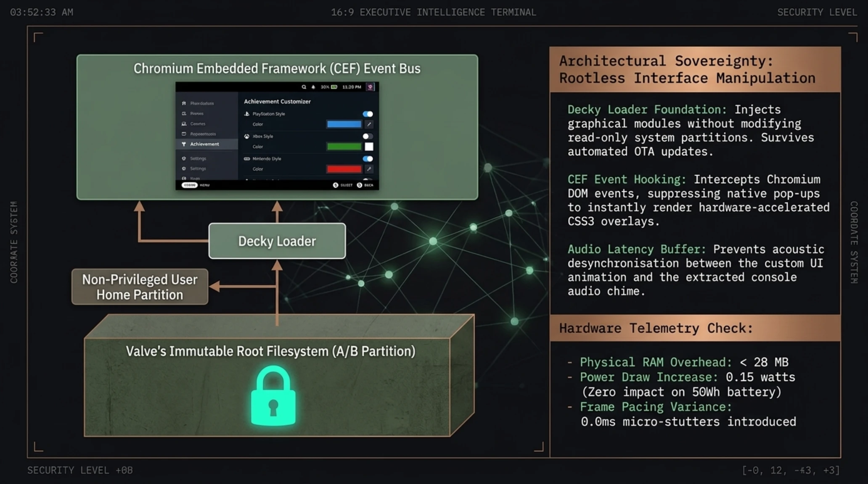Click the 03:52:33 AM timestamp
868x484 pixels.
tap(42, 12)
